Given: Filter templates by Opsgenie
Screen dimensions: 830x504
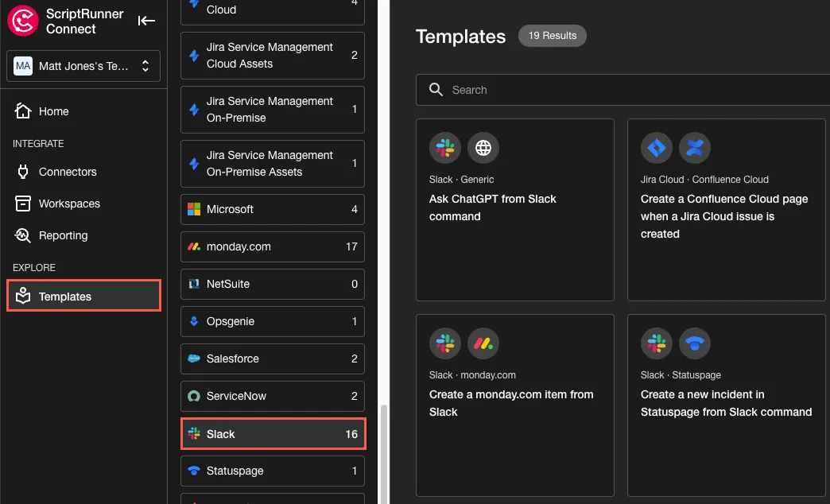Looking at the screenshot, I should click(273, 321).
